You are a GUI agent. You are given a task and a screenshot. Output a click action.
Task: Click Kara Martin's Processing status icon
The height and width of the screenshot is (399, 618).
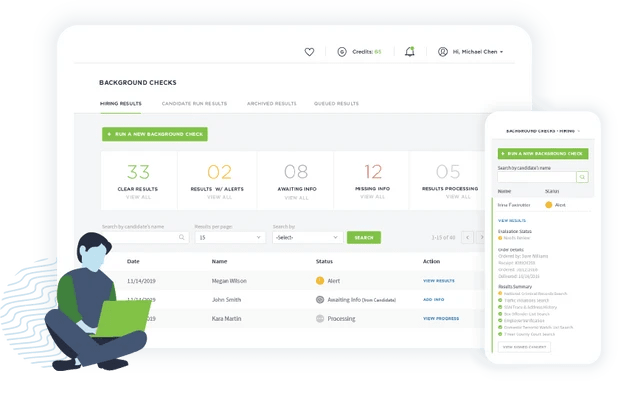320,319
